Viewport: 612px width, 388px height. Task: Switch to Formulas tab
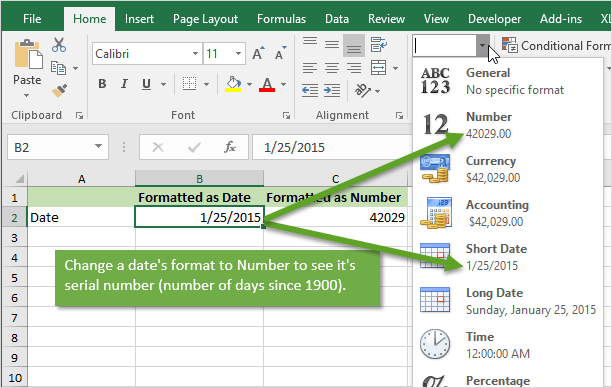pyautogui.click(x=281, y=19)
